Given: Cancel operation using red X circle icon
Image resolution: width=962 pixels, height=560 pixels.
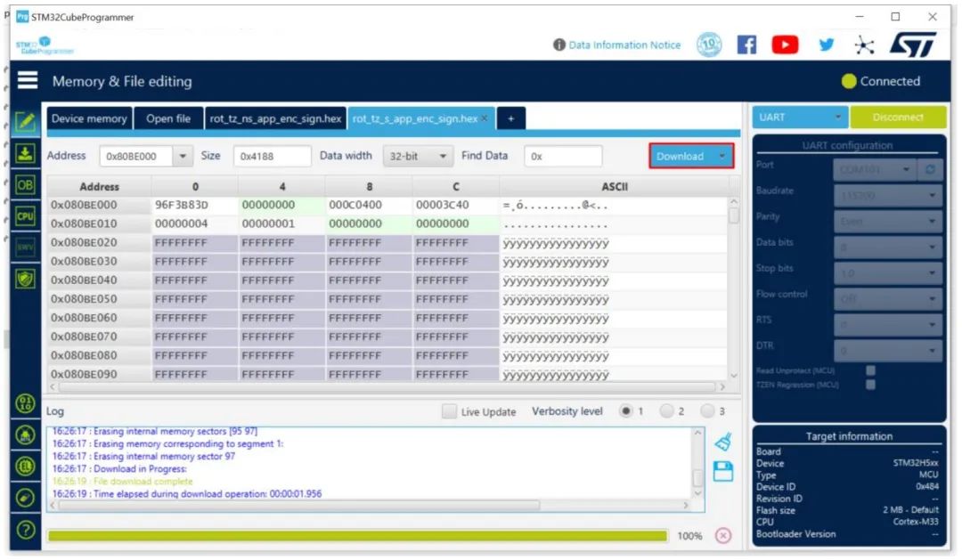Looking at the screenshot, I should pos(723,535).
